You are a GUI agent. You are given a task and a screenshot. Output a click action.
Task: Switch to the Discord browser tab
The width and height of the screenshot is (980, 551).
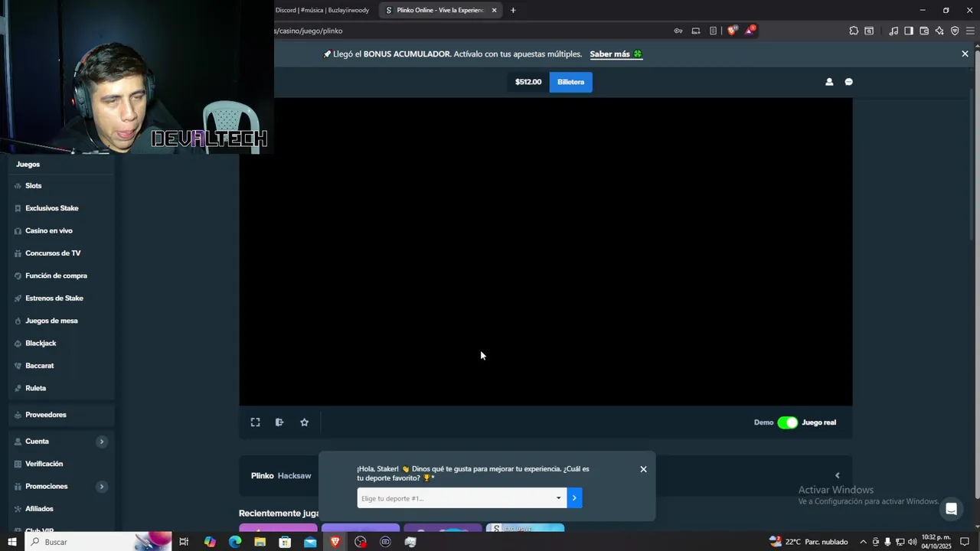pos(322,10)
